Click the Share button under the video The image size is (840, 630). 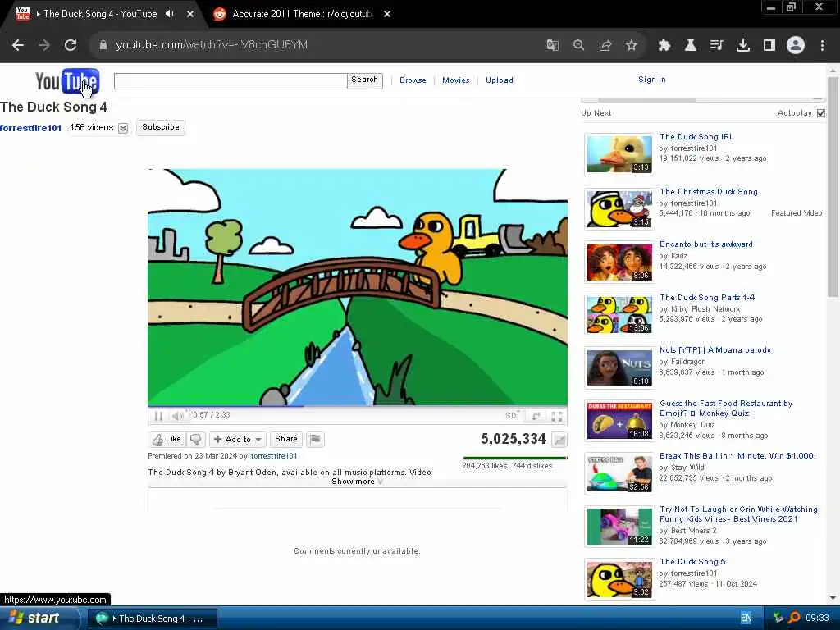[286, 440]
